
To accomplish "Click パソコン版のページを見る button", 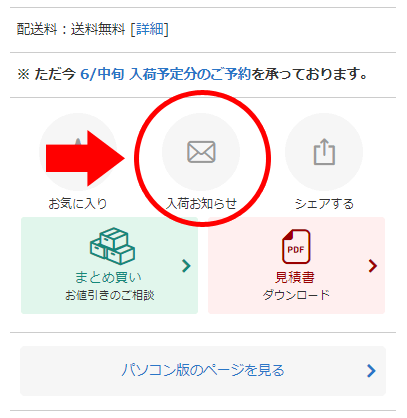I will click(203, 371).
